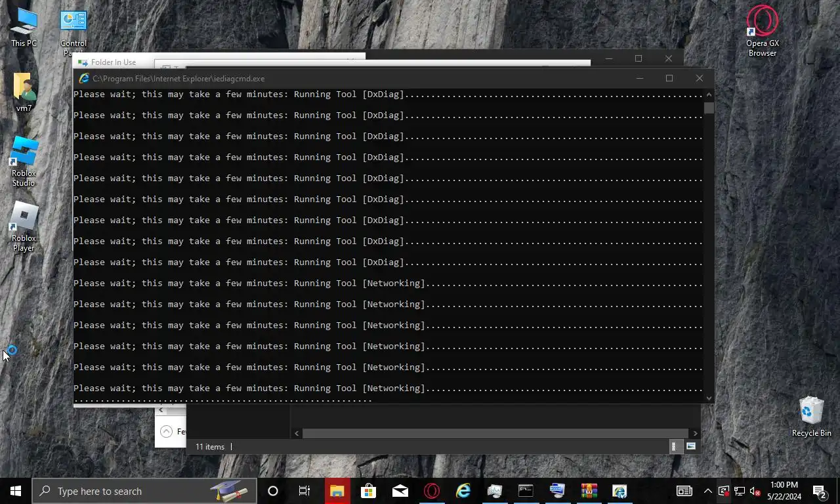
Task: Switch File Explorer to large icons view
Action: [690, 446]
